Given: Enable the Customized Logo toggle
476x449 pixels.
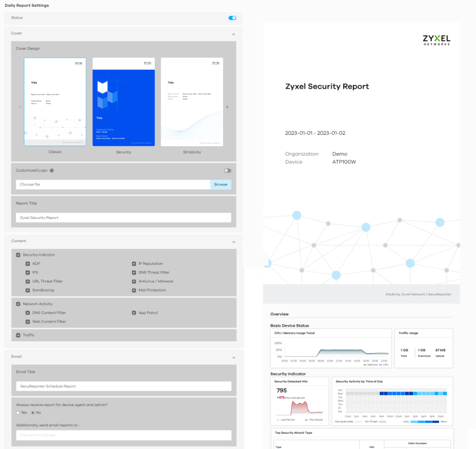Looking at the screenshot, I should (228, 171).
